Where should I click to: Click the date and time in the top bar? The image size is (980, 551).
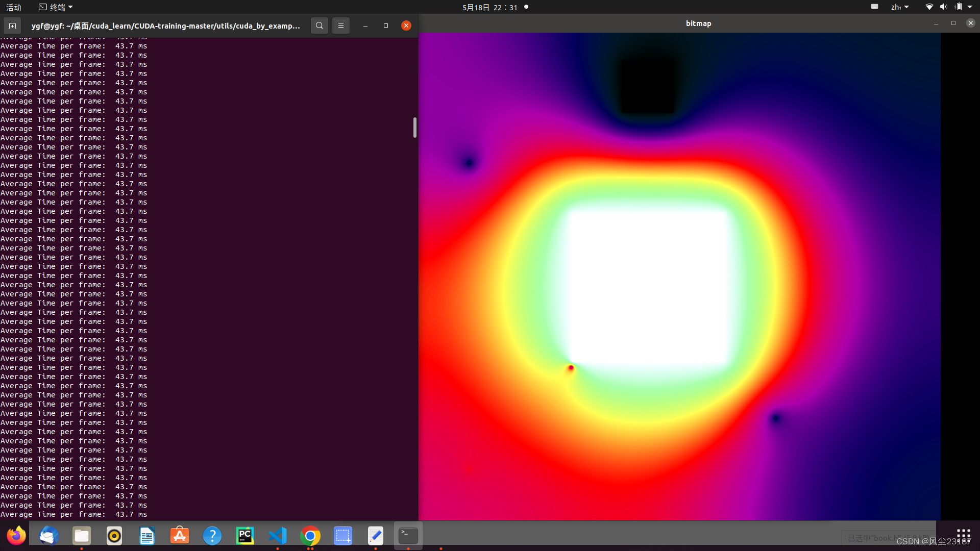point(489,7)
